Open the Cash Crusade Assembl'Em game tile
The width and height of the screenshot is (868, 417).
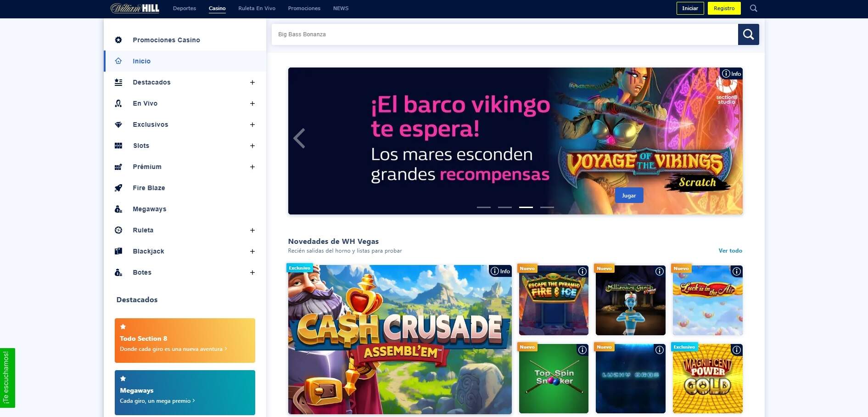click(400, 339)
